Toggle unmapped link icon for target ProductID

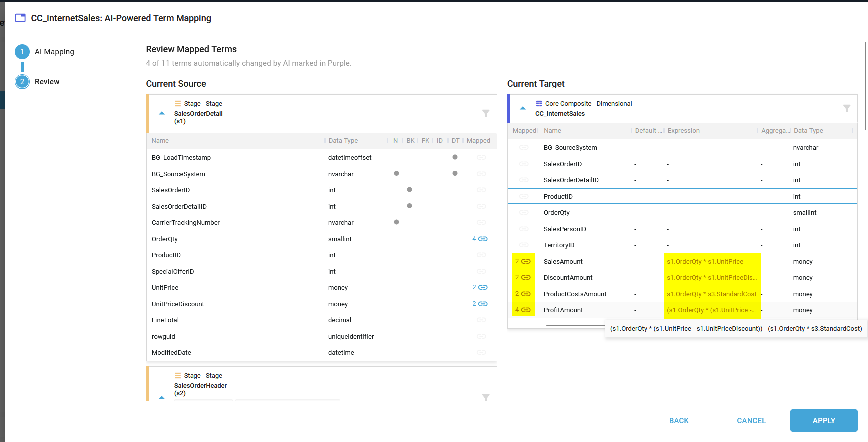click(524, 196)
